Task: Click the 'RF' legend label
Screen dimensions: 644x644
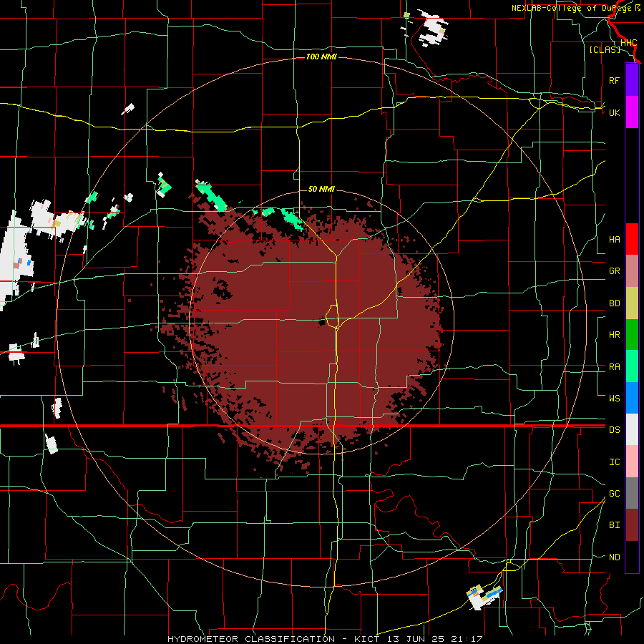Action: tap(614, 80)
